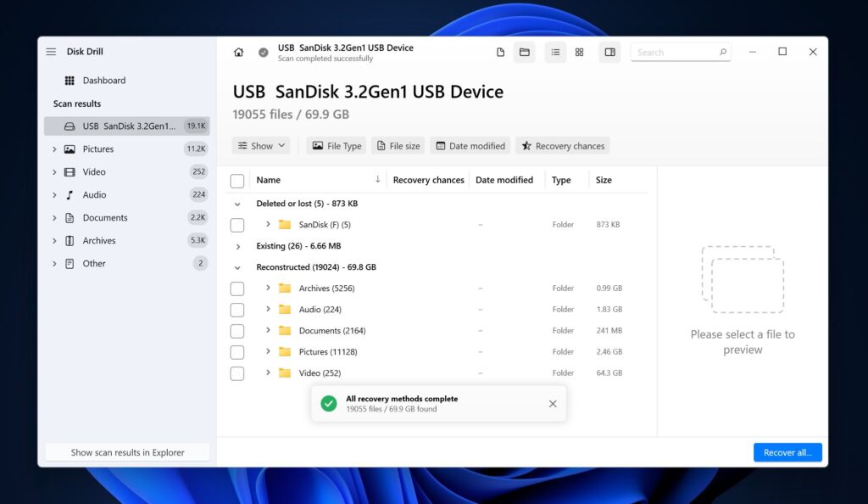Open the Recovery chances filter
This screenshot has width=868, height=504.
tap(562, 145)
